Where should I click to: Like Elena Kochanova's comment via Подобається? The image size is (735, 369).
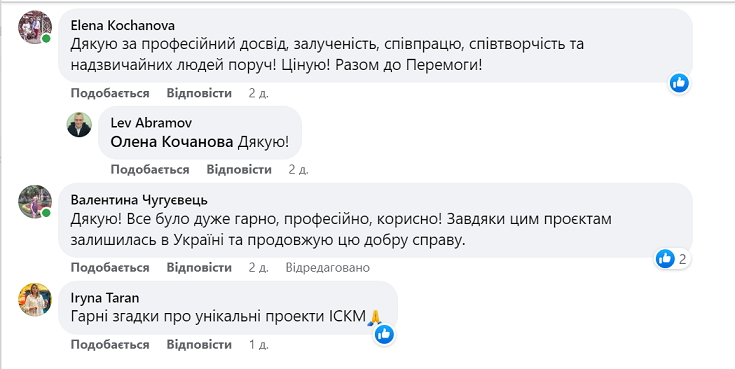pos(110,93)
